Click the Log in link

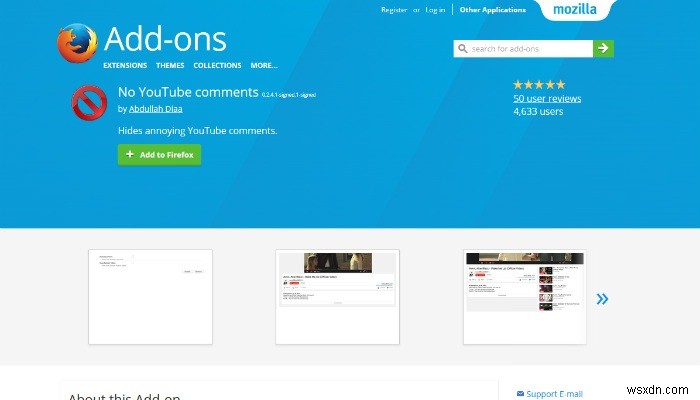(435, 10)
